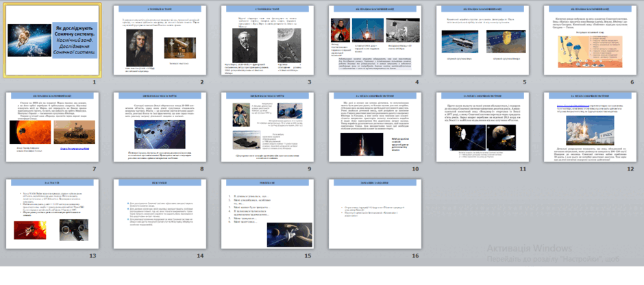Choose slide 6 with landing diagram
The image size is (644, 285).
click(590, 40)
